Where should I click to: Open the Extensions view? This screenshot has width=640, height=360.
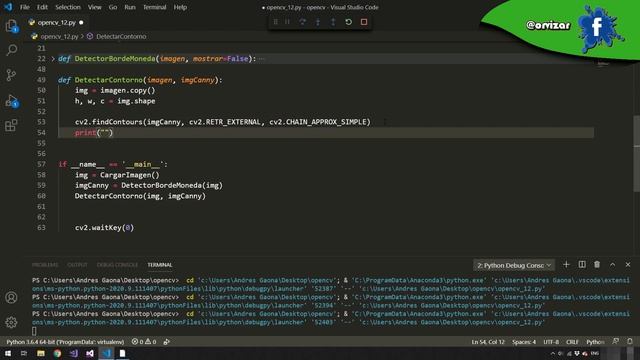(x=11, y=125)
